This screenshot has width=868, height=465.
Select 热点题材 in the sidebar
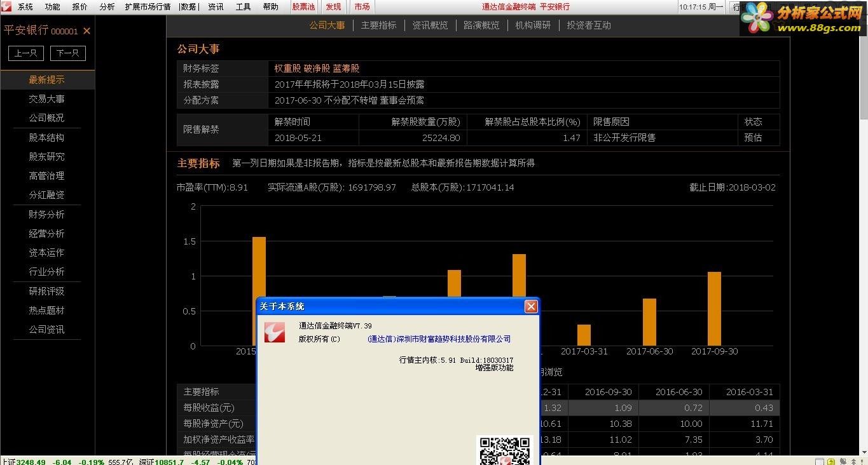[46, 311]
